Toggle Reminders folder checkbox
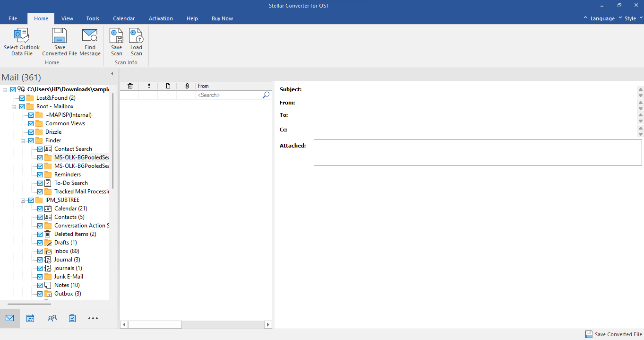Viewport: 644px width, 340px height. 40,174
